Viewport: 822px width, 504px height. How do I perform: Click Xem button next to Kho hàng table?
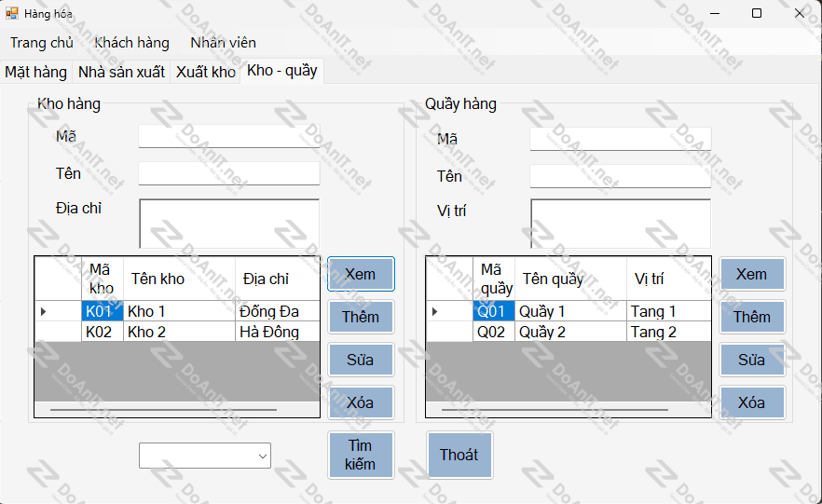point(361,274)
